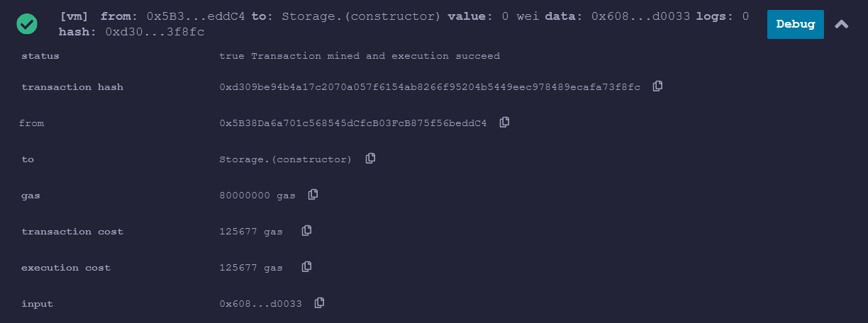The height and width of the screenshot is (323, 868).
Task: Click the execution cost 125677 gas value
Action: [x=251, y=268]
